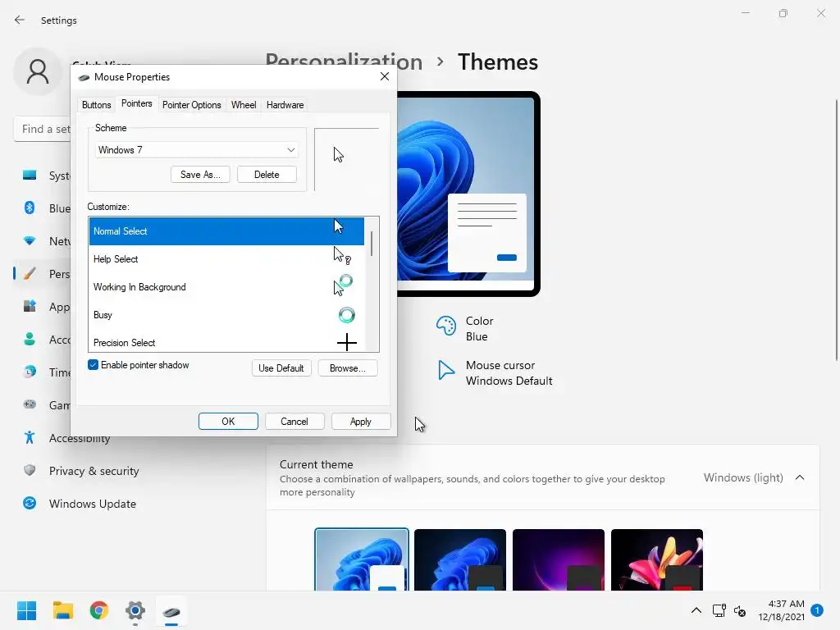Open the Windows Start menu
Viewport: 840px width, 630px height.
[x=26, y=610]
